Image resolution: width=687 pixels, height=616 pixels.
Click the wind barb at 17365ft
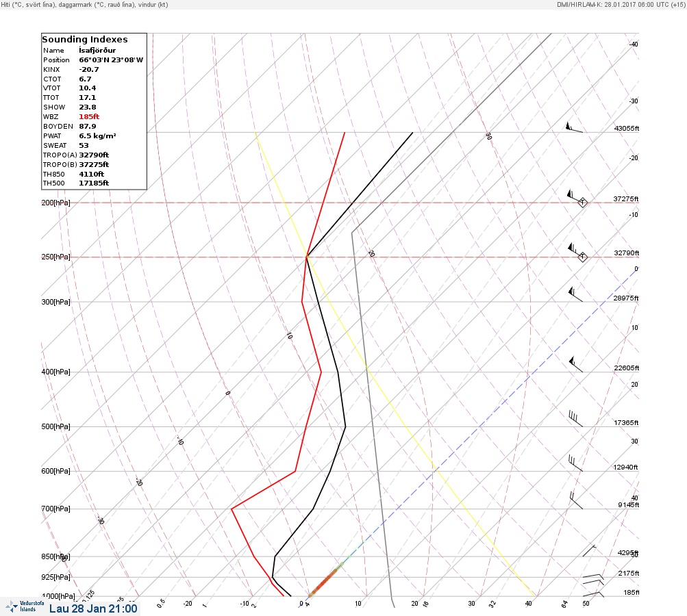coord(576,419)
